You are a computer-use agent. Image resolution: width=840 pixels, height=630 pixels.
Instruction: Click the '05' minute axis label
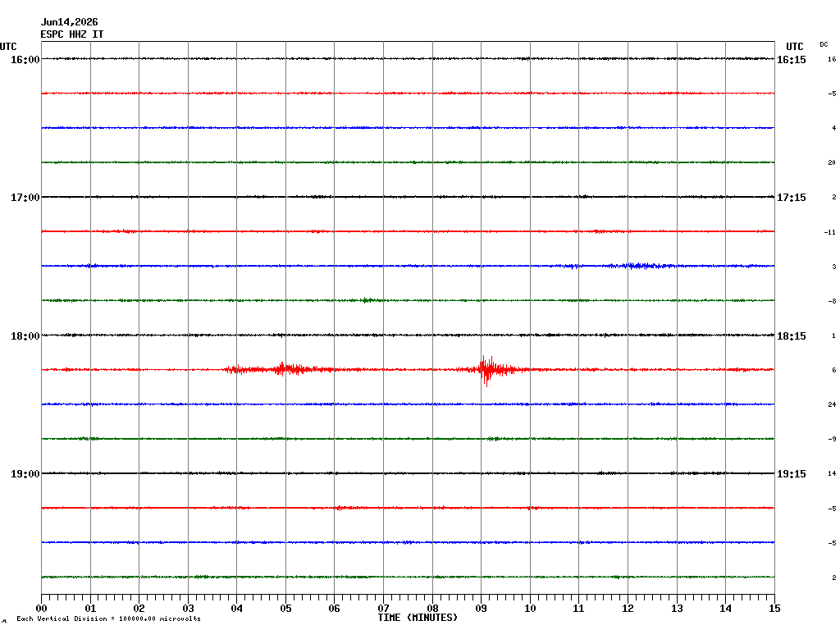(x=285, y=609)
